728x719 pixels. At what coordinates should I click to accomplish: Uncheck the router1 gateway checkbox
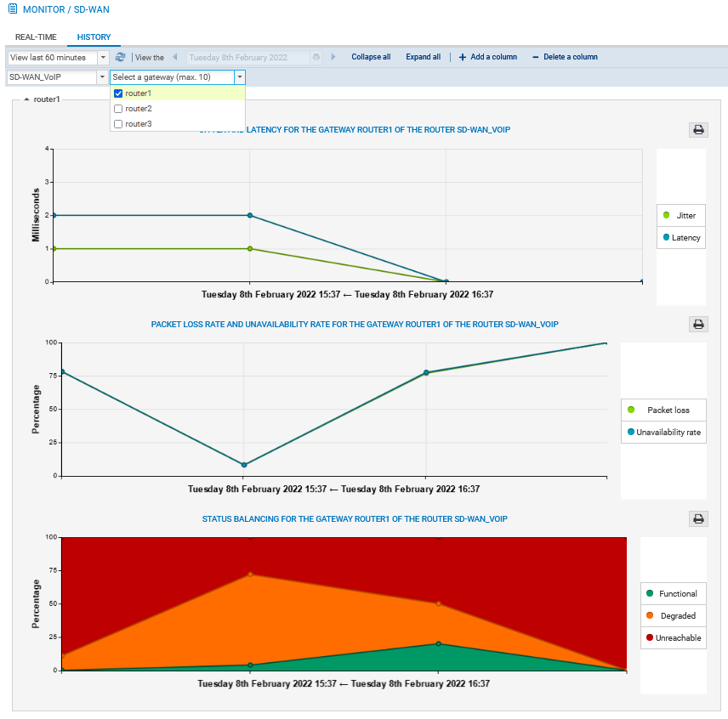click(x=118, y=93)
